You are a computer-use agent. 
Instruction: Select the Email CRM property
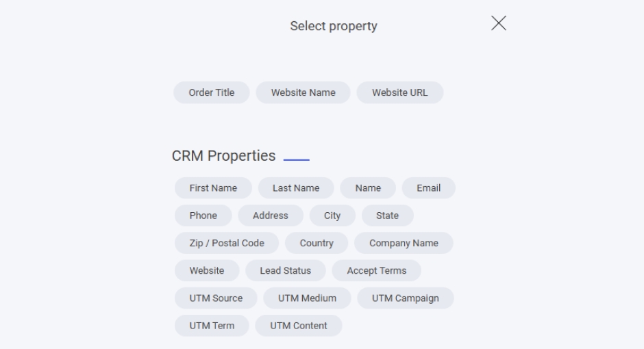[428, 188]
